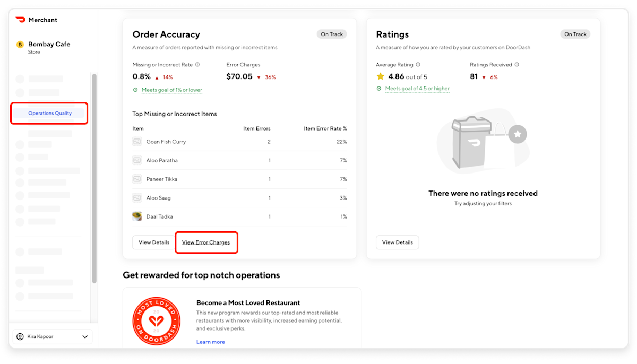Viewport: 637px width, 364px height.
Task: Click the $70.05 error charges value
Action: coord(239,76)
